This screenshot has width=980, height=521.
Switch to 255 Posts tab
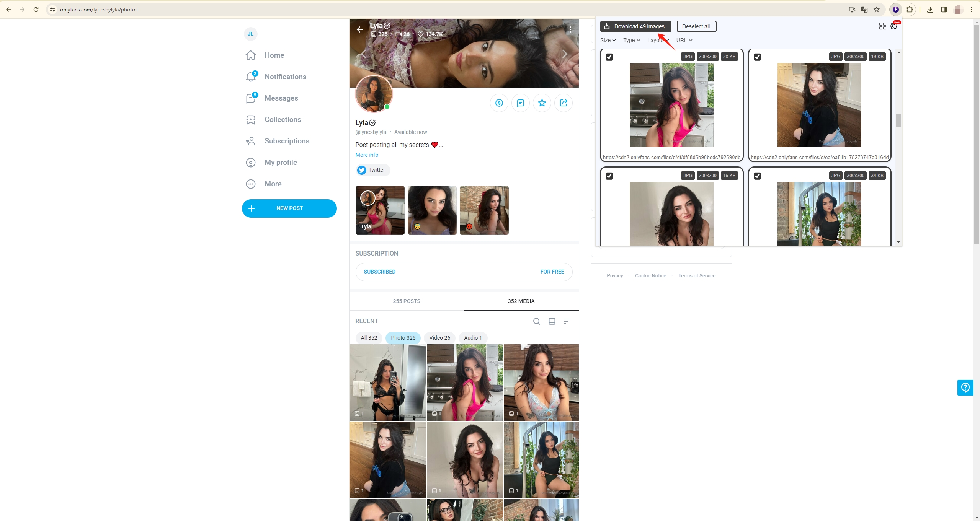point(407,301)
